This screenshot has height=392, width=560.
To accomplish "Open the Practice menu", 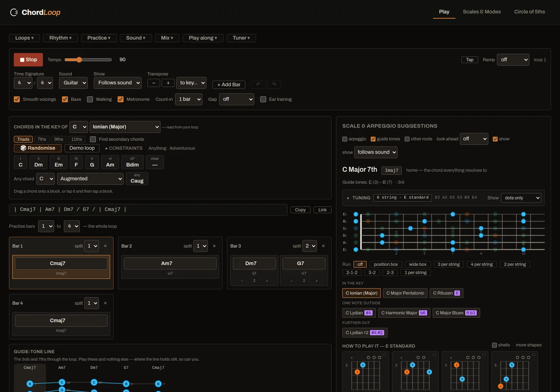I will [x=99, y=38].
